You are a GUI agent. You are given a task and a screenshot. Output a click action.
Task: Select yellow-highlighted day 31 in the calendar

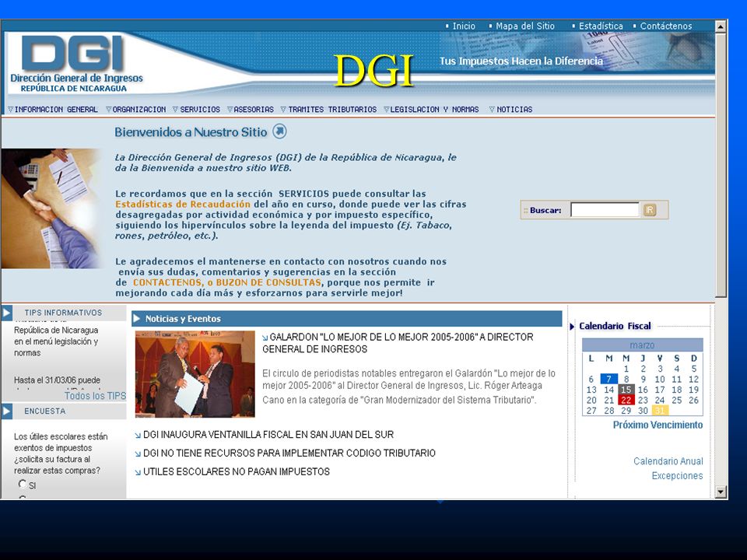(660, 411)
